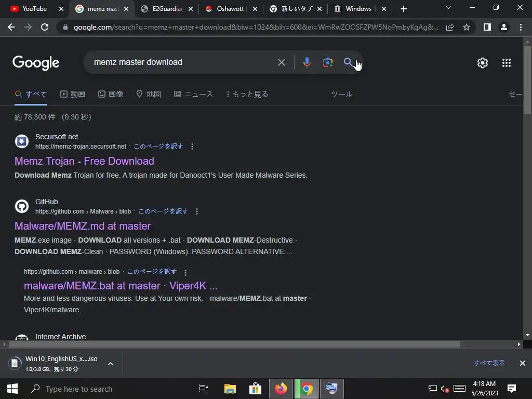Open Microsoft Store from taskbar
The width and height of the screenshot is (532, 399).
pyautogui.click(x=255, y=389)
